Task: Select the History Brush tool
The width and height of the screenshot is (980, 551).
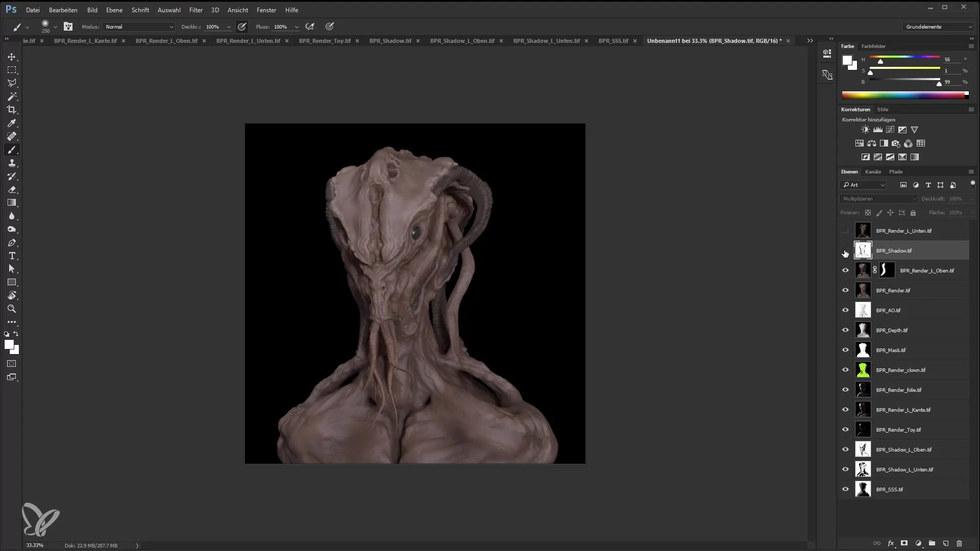Action: (x=12, y=177)
